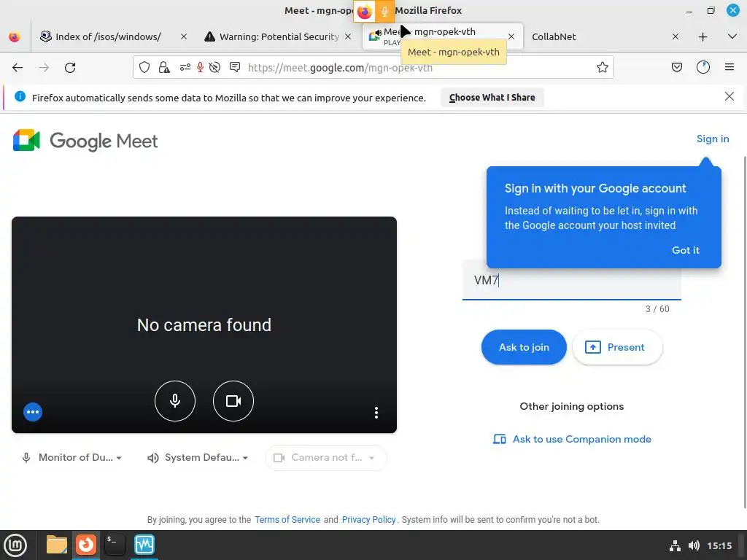Screen dimensions: 747x560
Task: Open more options vertical dots in the preview
Action: click(376, 413)
